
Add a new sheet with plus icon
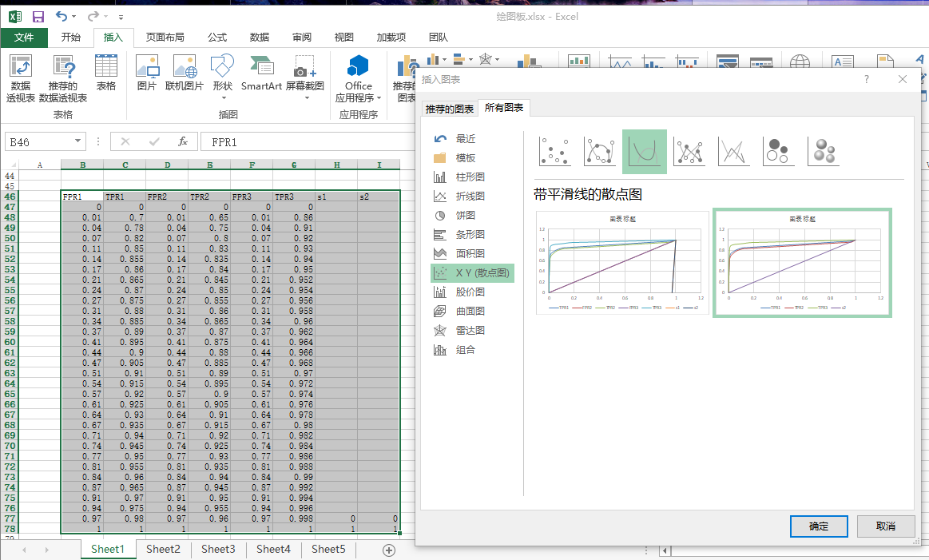click(389, 550)
